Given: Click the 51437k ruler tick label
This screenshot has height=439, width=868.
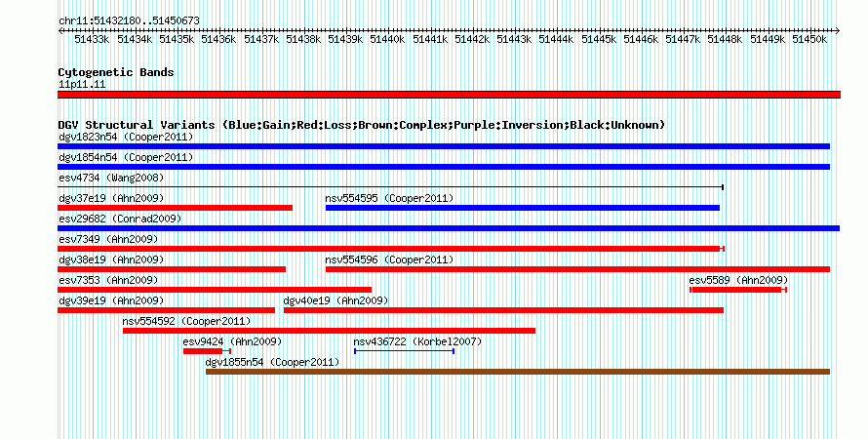Looking at the screenshot, I should 261,39.
